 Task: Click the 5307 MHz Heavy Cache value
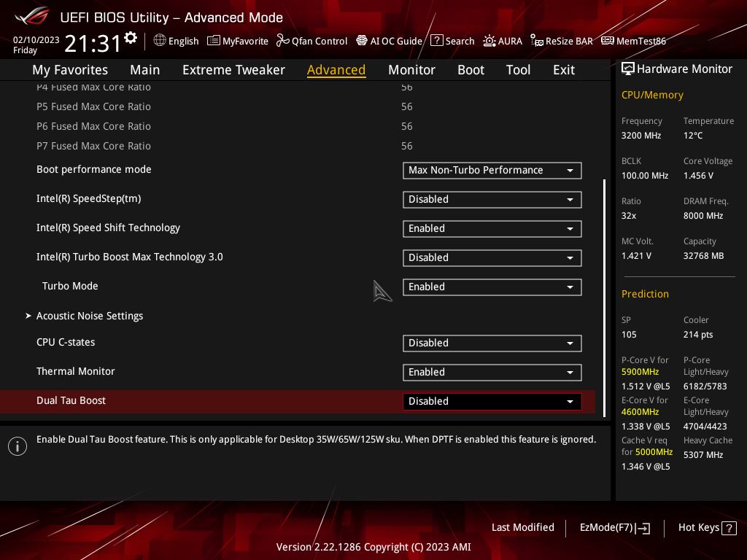click(x=703, y=455)
